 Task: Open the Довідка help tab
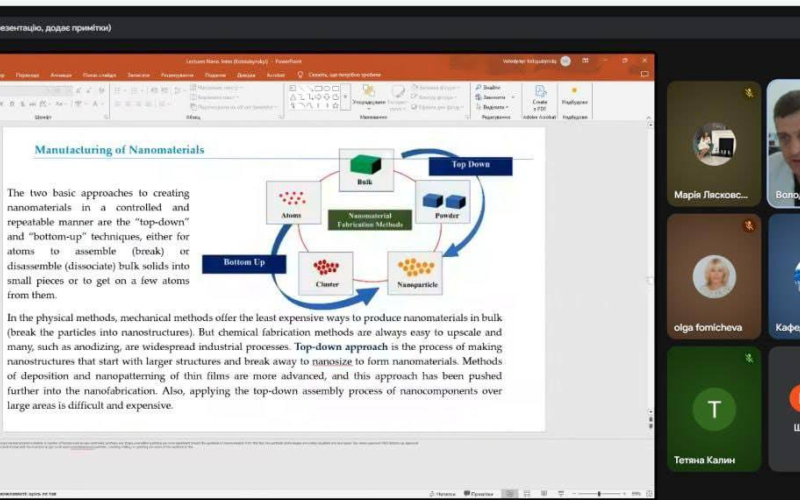pos(246,74)
